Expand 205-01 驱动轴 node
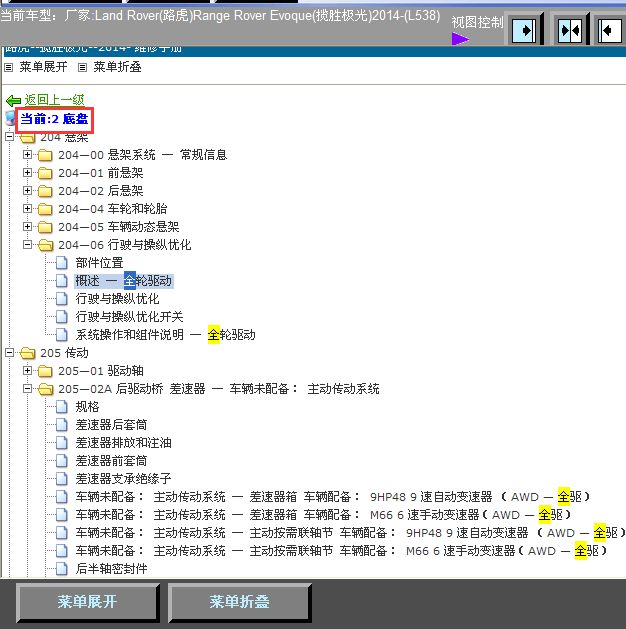 click(27, 370)
